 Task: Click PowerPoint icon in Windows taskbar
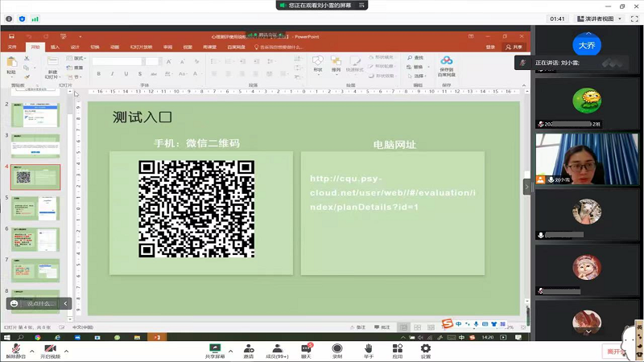(157, 337)
